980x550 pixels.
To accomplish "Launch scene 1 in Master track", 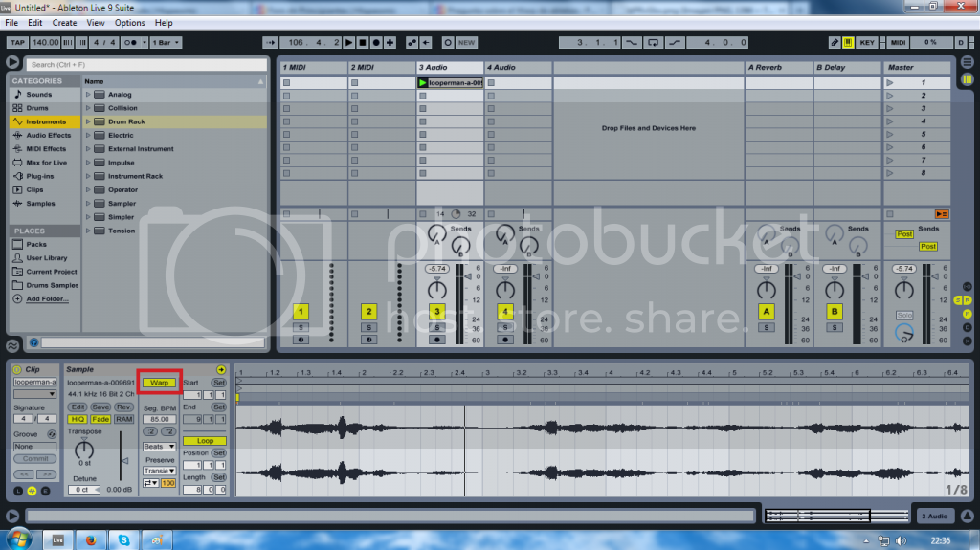I will 890,82.
